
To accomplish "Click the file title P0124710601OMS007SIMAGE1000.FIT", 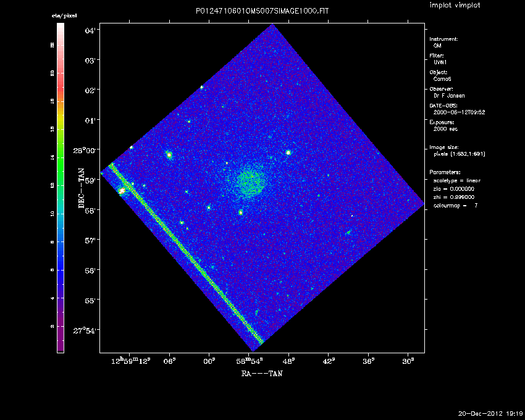I will [x=262, y=11].
